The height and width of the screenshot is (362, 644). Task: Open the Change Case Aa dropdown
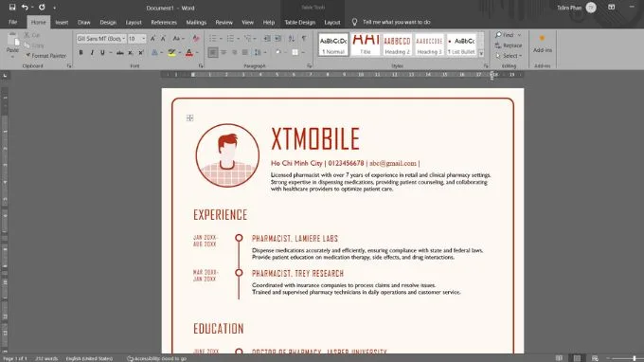[178, 38]
